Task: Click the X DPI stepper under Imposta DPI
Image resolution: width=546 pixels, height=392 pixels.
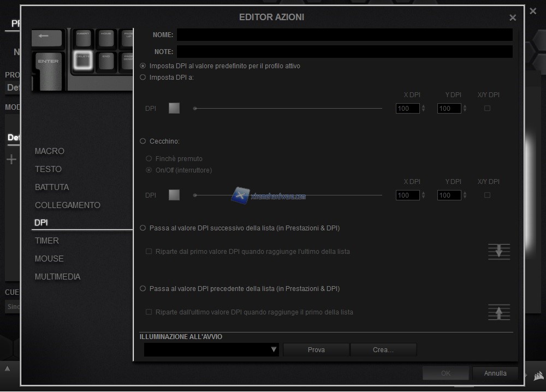Action: click(x=423, y=108)
